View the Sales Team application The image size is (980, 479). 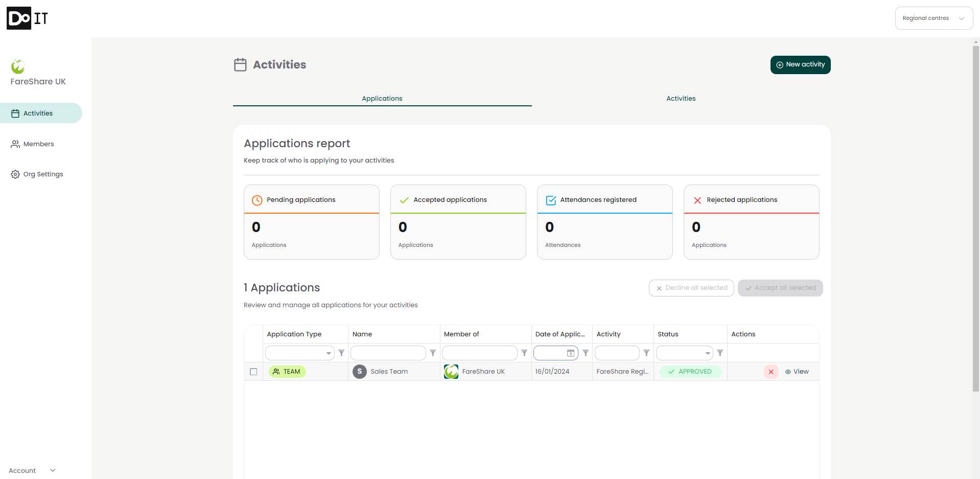click(x=797, y=372)
